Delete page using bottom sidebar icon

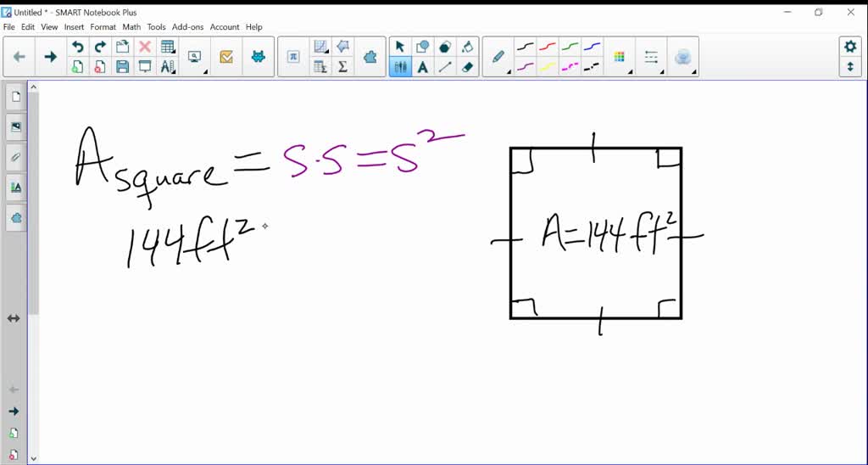(14, 455)
